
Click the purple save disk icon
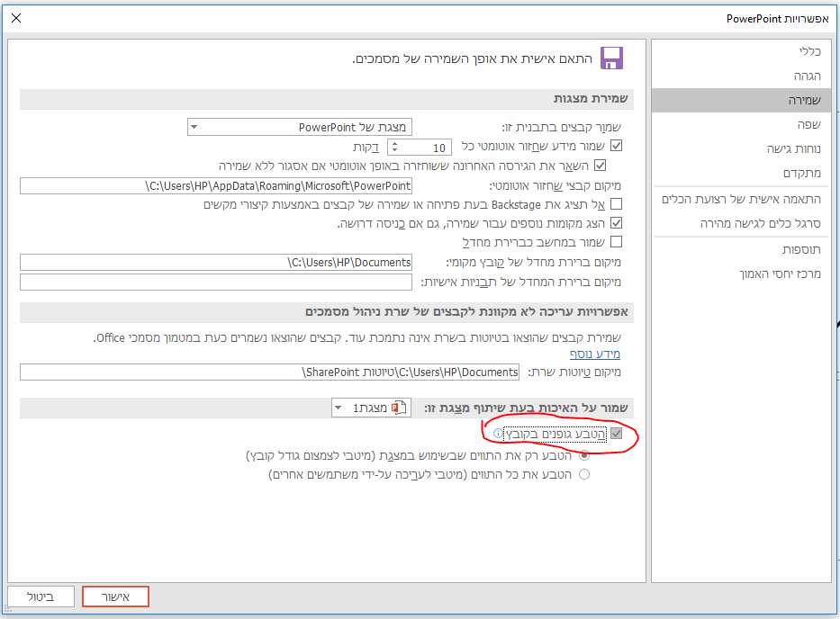[x=611, y=58]
